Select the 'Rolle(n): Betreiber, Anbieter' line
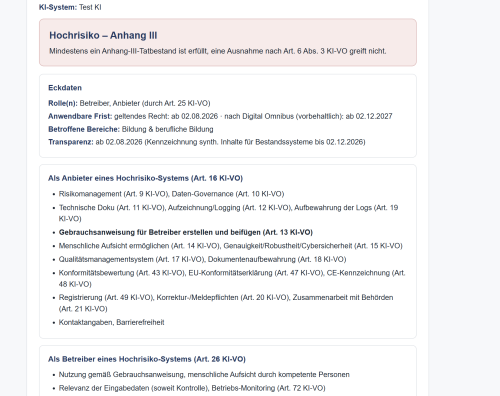The width and height of the screenshot is (500, 396). click(x=129, y=103)
